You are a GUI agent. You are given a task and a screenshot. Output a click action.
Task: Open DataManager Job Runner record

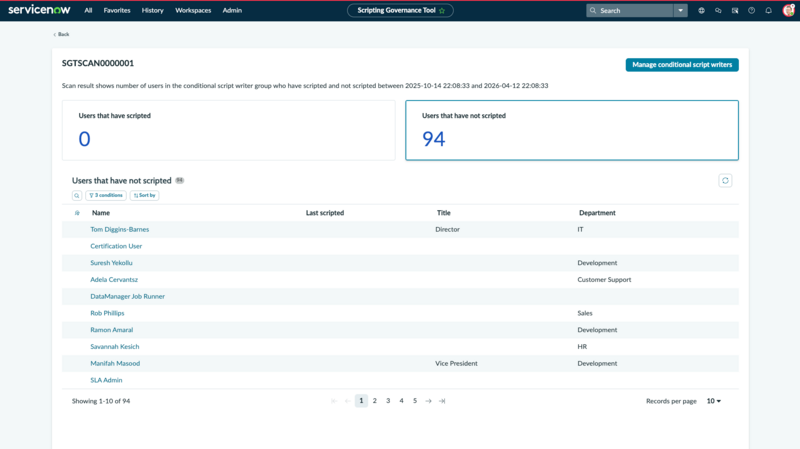[x=128, y=296]
